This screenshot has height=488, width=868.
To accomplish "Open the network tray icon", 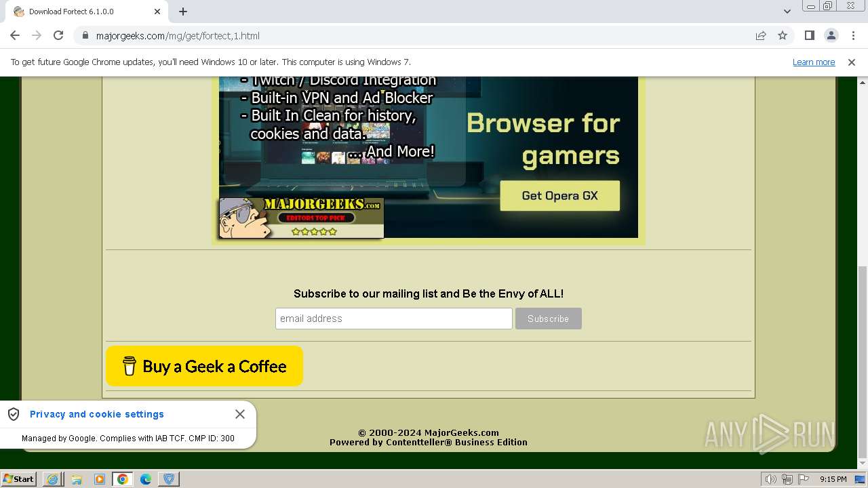I will tap(787, 479).
